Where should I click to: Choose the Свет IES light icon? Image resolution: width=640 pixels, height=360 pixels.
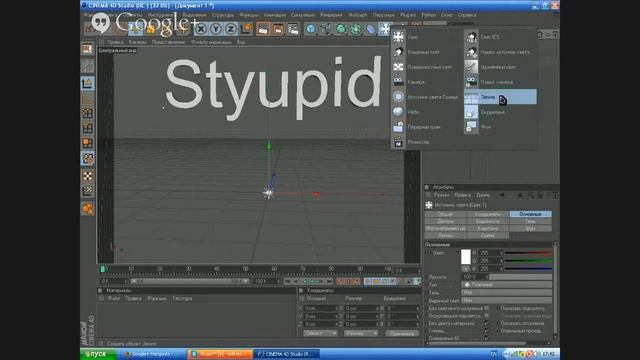[471, 37]
